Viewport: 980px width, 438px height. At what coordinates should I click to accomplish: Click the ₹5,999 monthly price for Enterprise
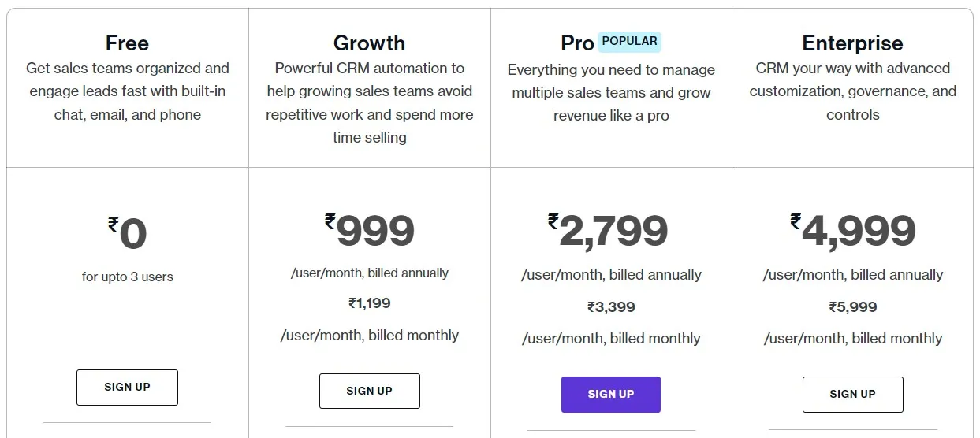pyautogui.click(x=853, y=307)
